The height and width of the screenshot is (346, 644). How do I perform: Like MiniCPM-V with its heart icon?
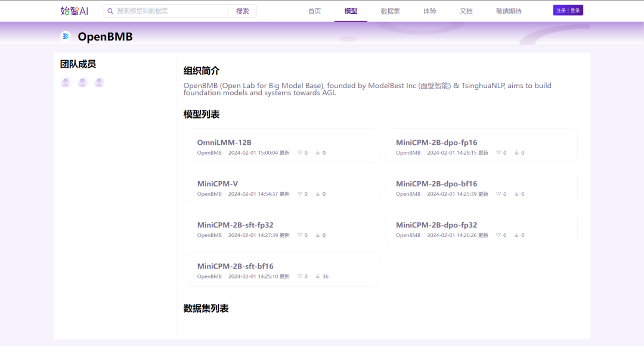[300, 194]
